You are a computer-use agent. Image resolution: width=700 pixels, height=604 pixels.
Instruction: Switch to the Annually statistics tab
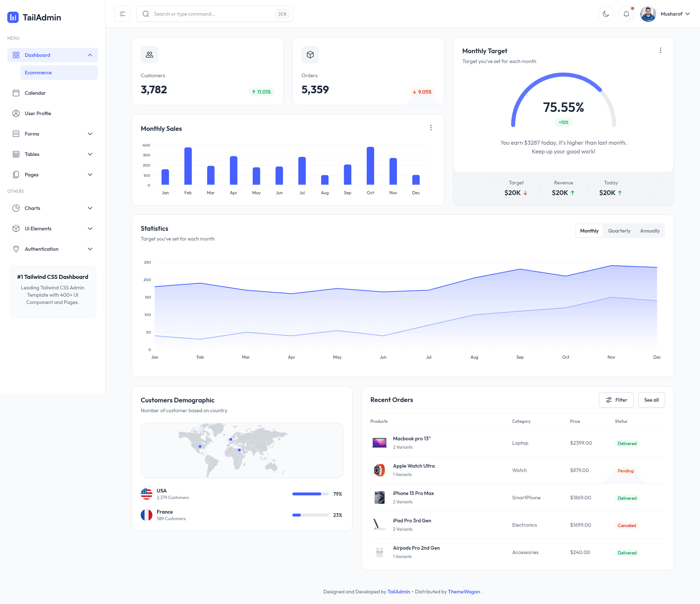pos(650,231)
